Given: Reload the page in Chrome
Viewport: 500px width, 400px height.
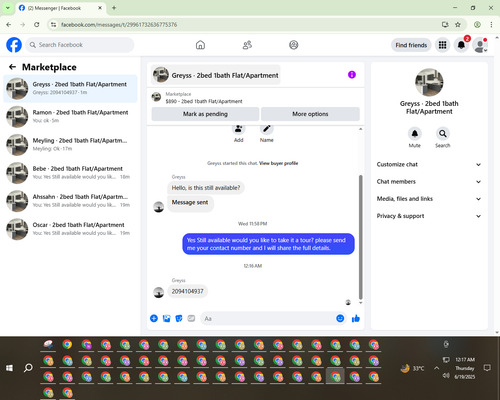Looking at the screenshot, I should tap(37, 25).
